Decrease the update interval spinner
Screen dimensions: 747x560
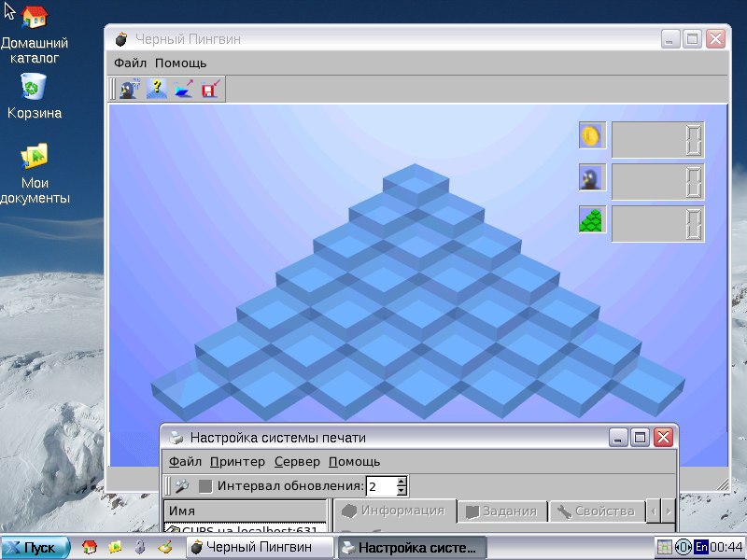tap(402, 491)
